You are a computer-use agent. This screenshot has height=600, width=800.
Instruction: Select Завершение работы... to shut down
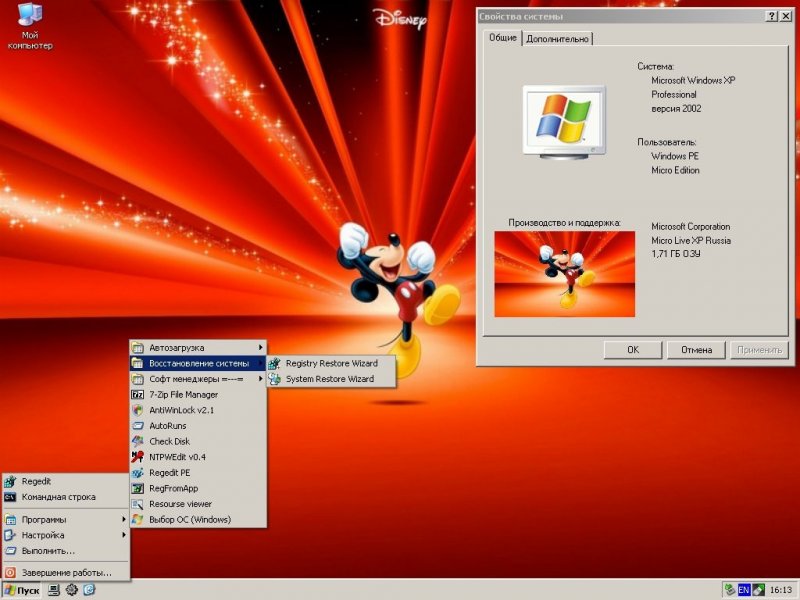pos(65,572)
